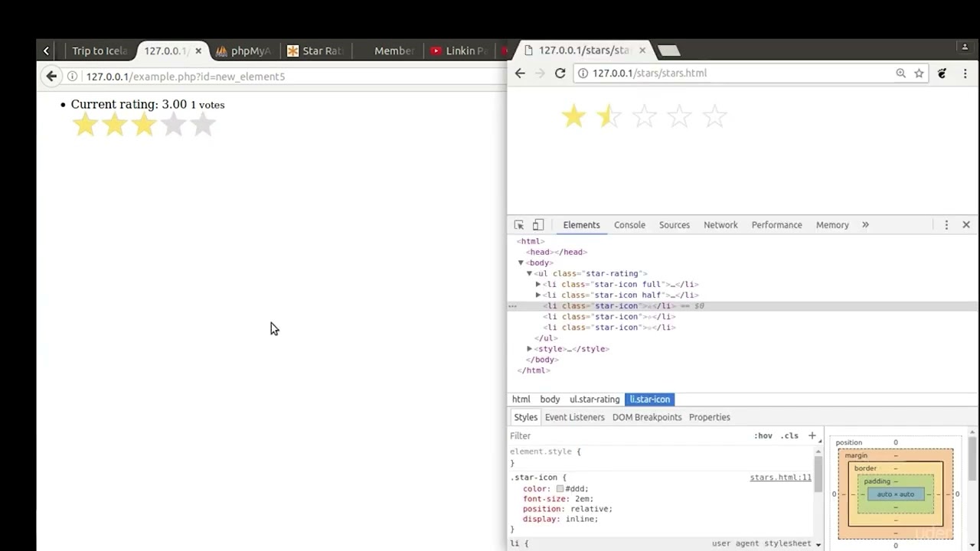Image resolution: width=980 pixels, height=551 pixels.
Task: Click the third empty star in stars.html
Action: tap(644, 116)
